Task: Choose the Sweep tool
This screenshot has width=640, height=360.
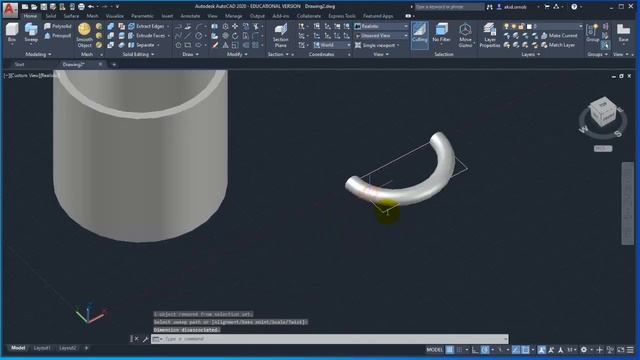Action: point(31,33)
